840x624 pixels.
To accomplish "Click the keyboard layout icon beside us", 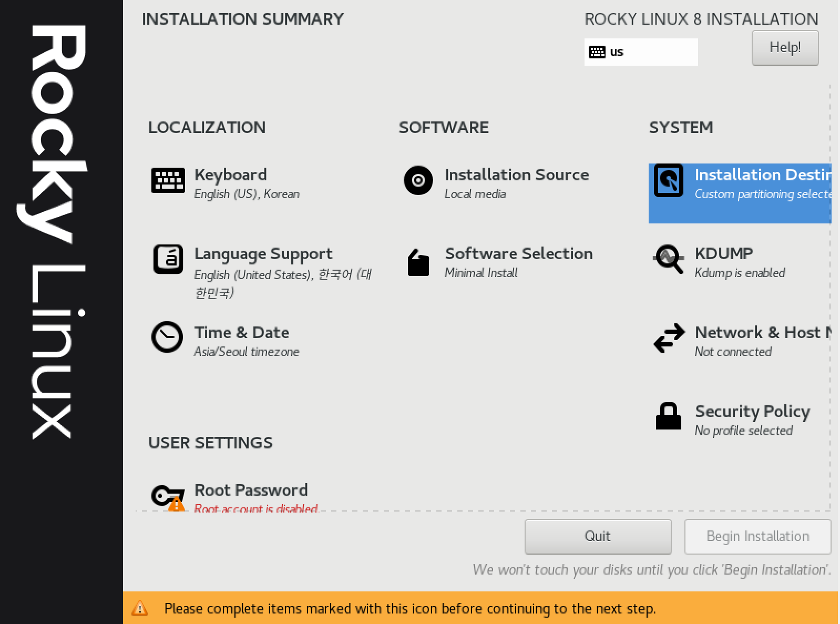I will 597,52.
